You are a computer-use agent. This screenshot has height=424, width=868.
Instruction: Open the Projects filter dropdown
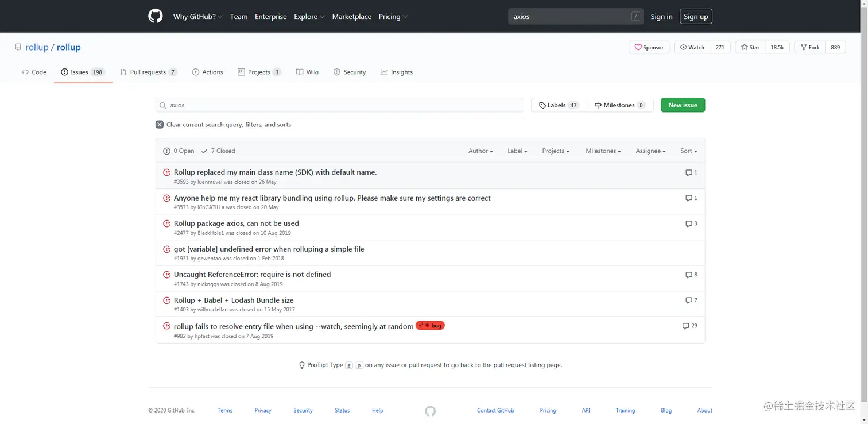tap(556, 151)
